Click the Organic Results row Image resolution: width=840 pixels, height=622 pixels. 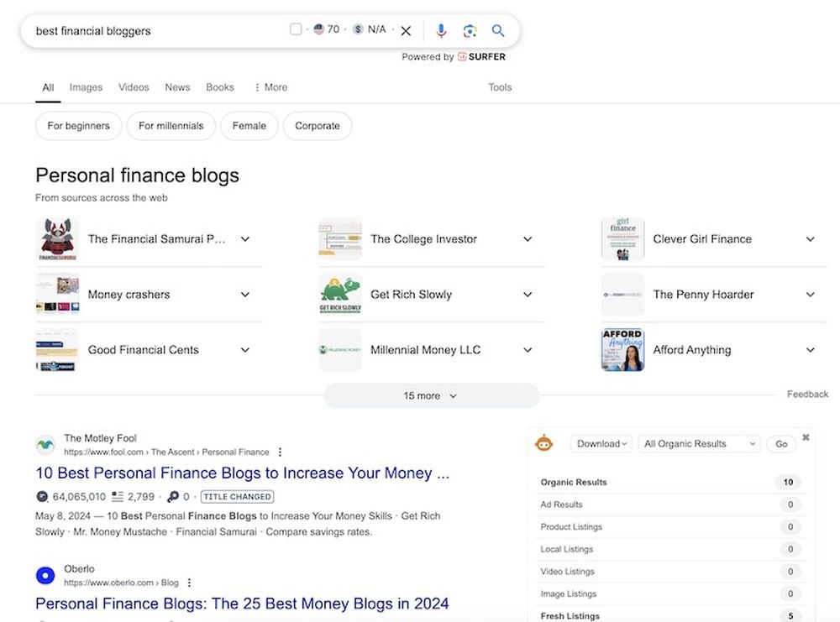click(670, 483)
